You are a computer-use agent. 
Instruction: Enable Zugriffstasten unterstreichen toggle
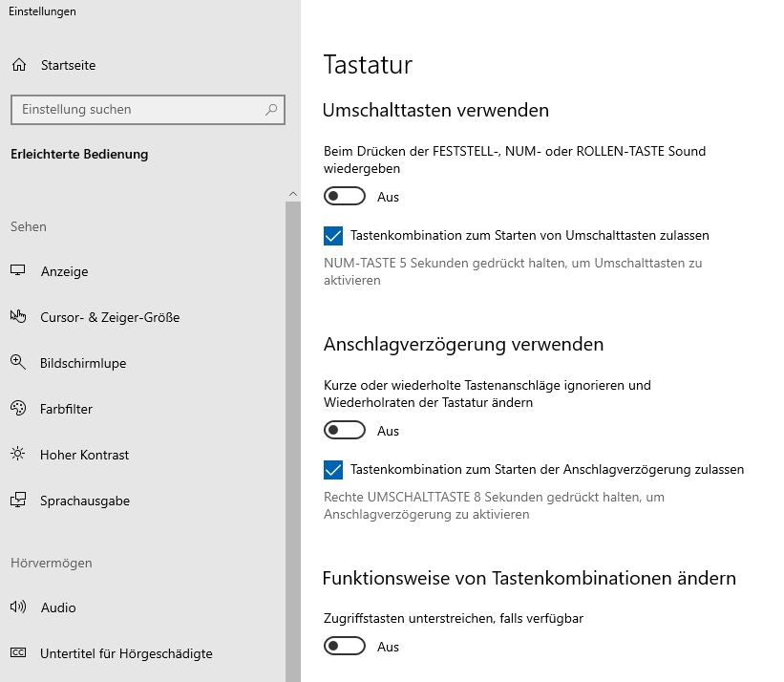coord(345,646)
